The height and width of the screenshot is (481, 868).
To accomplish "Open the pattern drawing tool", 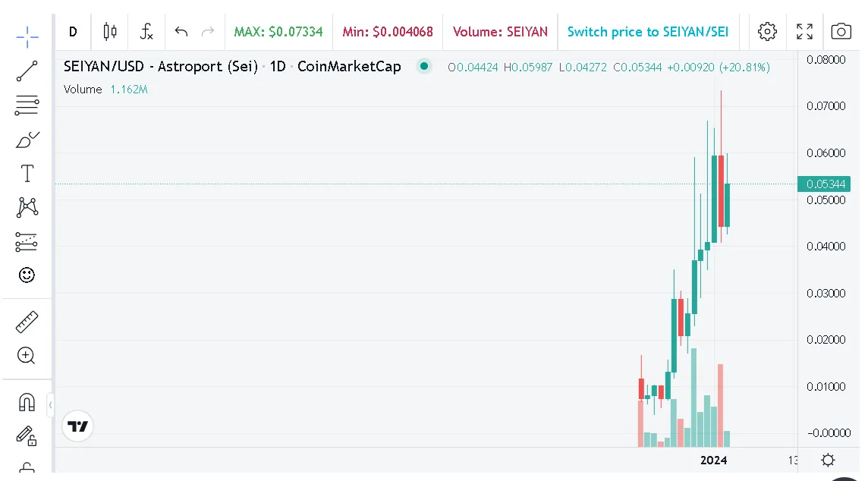I will [27, 208].
